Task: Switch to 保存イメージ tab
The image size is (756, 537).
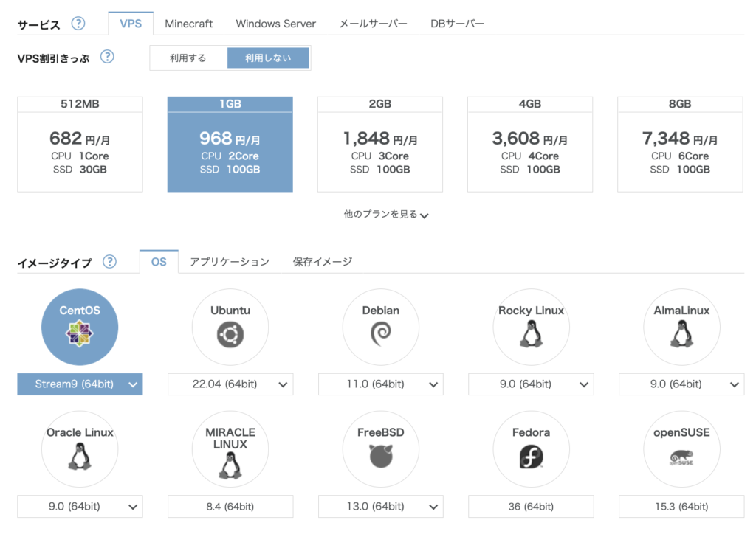Action: coord(323,262)
